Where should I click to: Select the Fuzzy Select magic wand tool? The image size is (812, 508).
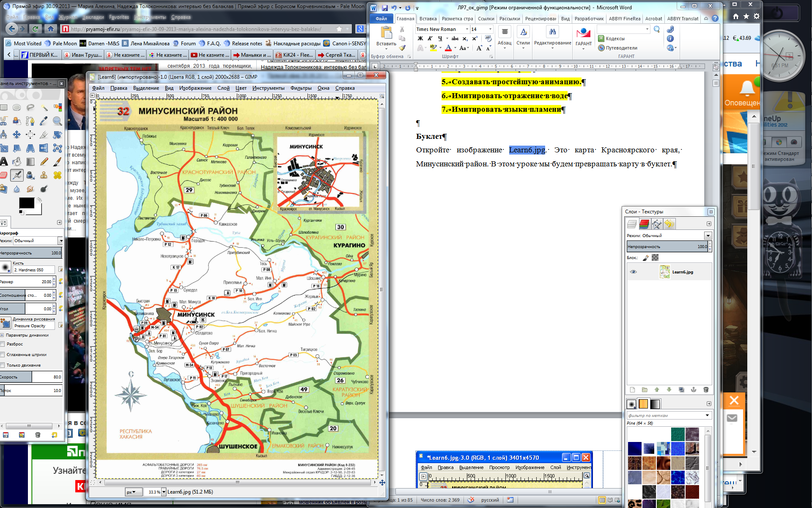[x=44, y=108]
